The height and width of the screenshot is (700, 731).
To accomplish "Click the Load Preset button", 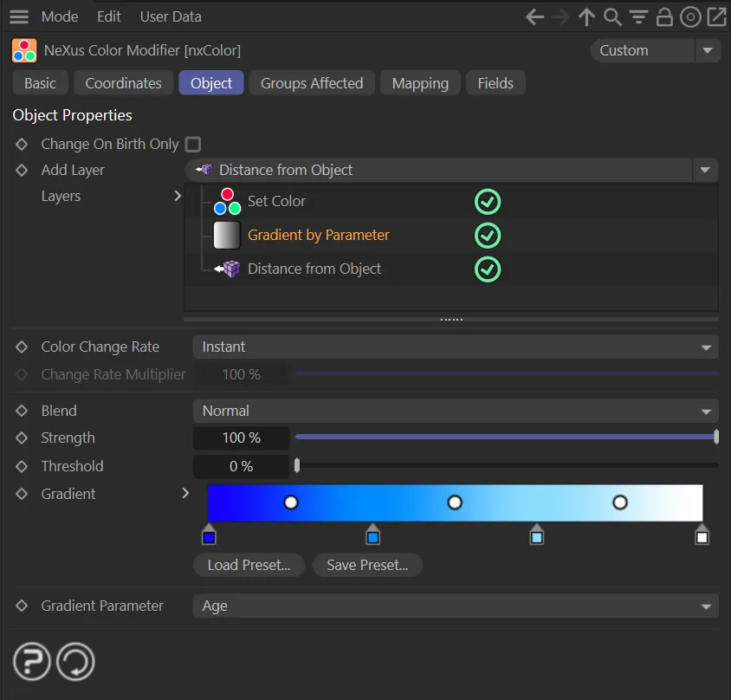I will [249, 565].
